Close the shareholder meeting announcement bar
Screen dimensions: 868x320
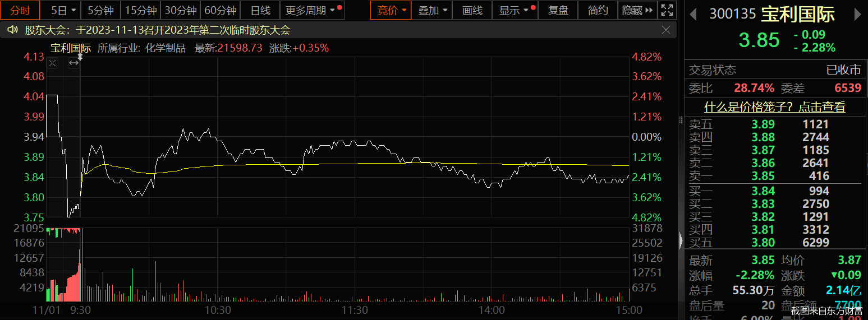[x=666, y=30]
